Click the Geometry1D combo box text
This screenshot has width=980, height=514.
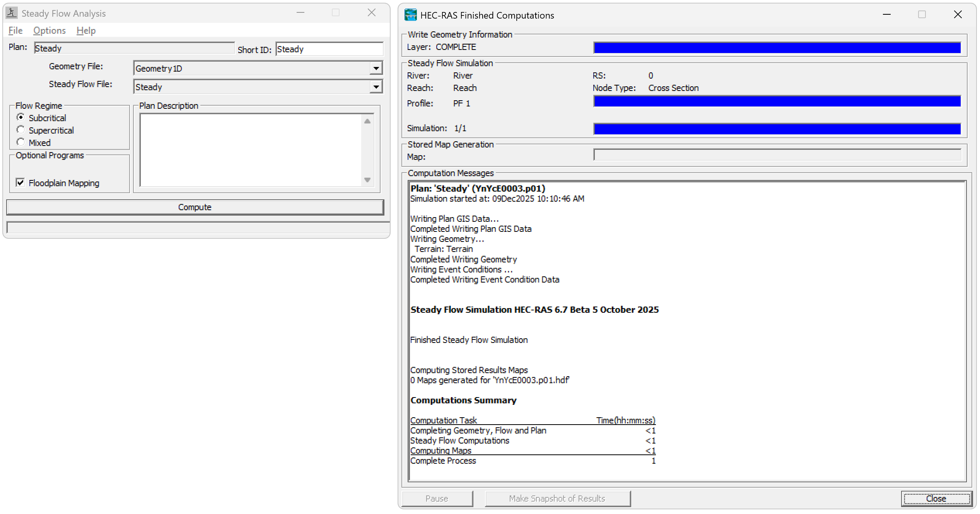click(x=159, y=69)
